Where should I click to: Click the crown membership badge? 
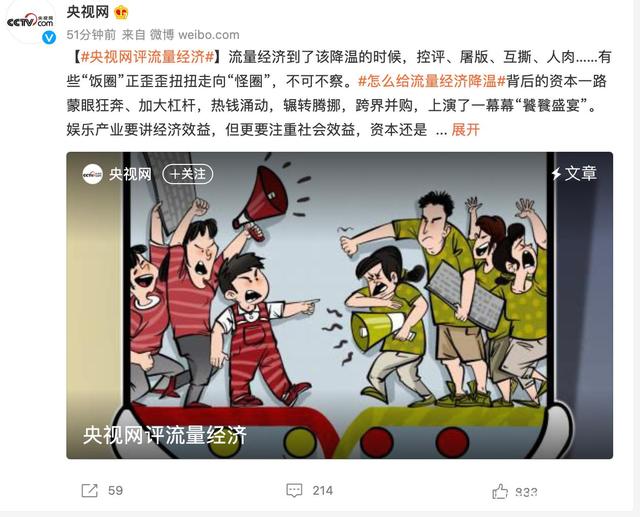click(121, 13)
